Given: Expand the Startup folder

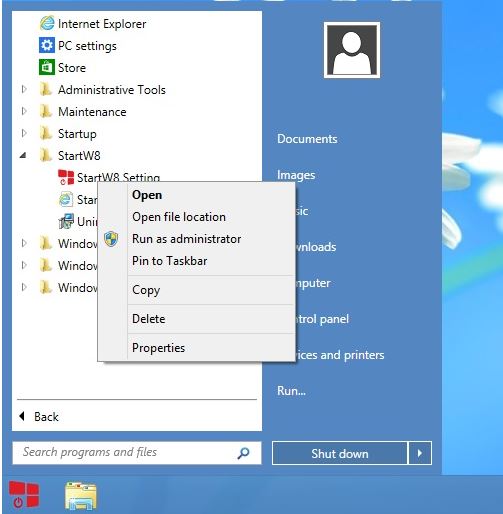Looking at the screenshot, I should 24,133.
